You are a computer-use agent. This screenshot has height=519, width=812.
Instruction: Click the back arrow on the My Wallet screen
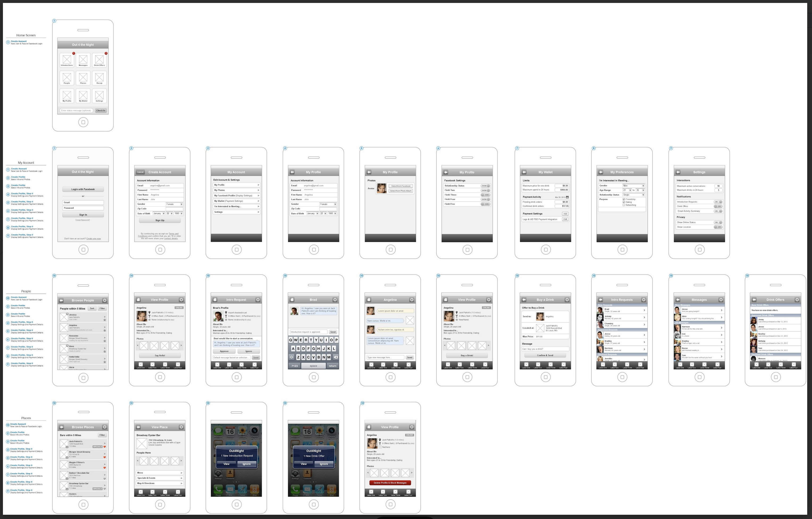click(524, 172)
